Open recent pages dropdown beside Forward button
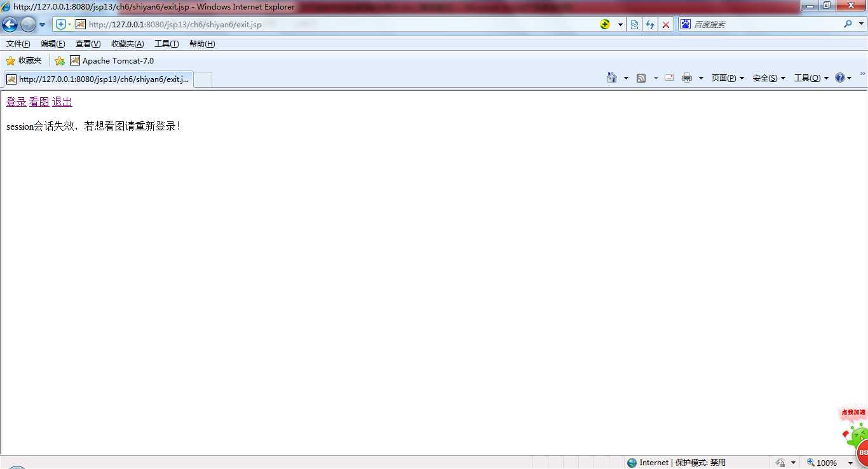Image resolution: width=868 pixels, height=469 pixels. [x=43, y=25]
